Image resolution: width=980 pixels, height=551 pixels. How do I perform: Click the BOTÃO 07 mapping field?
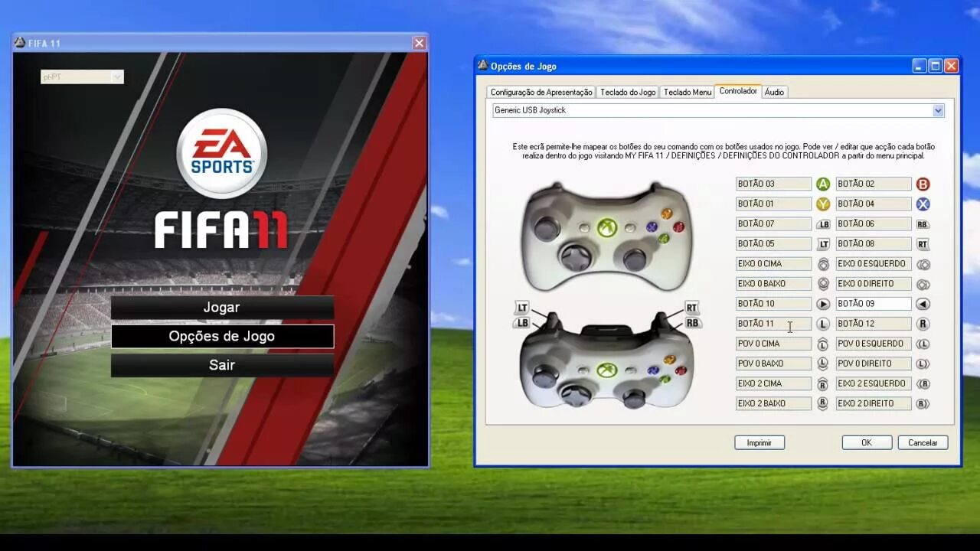[x=773, y=223]
